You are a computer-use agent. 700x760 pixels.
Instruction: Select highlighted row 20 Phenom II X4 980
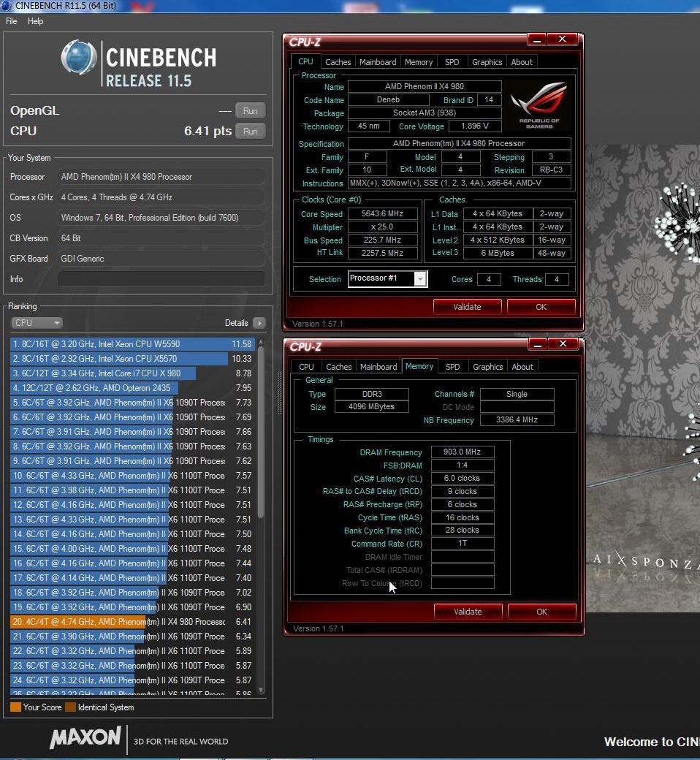point(132,622)
